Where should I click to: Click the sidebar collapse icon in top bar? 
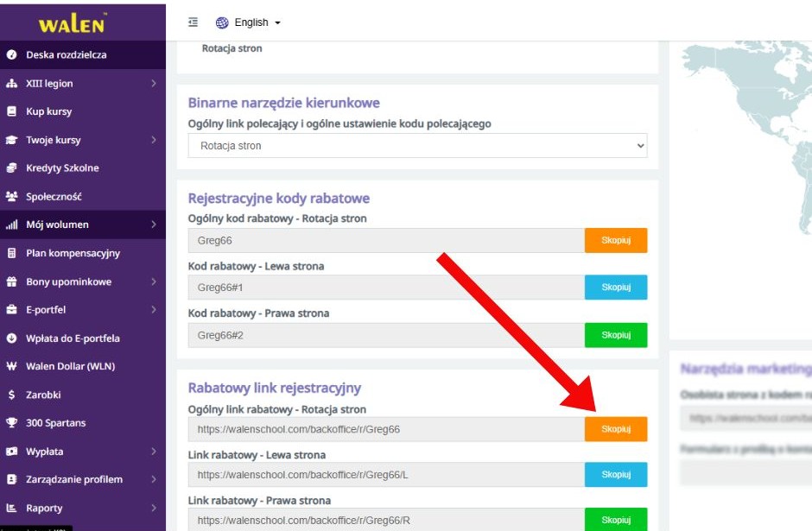click(193, 22)
